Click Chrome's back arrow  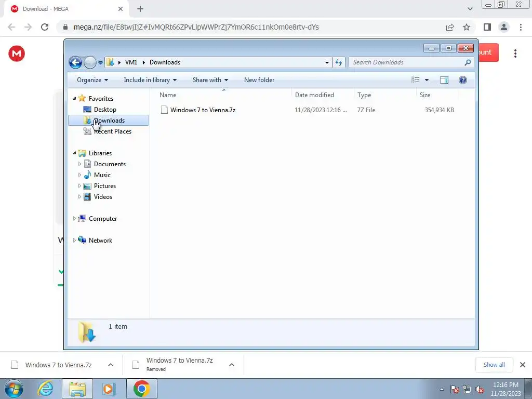(11, 27)
